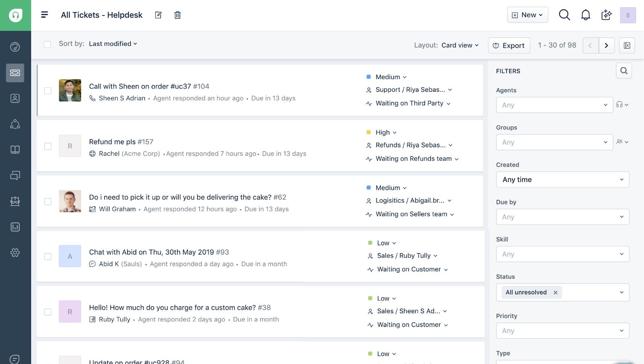The width and height of the screenshot is (644, 364).
Task: Open the Filters search magnifier icon
Action: point(623,70)
